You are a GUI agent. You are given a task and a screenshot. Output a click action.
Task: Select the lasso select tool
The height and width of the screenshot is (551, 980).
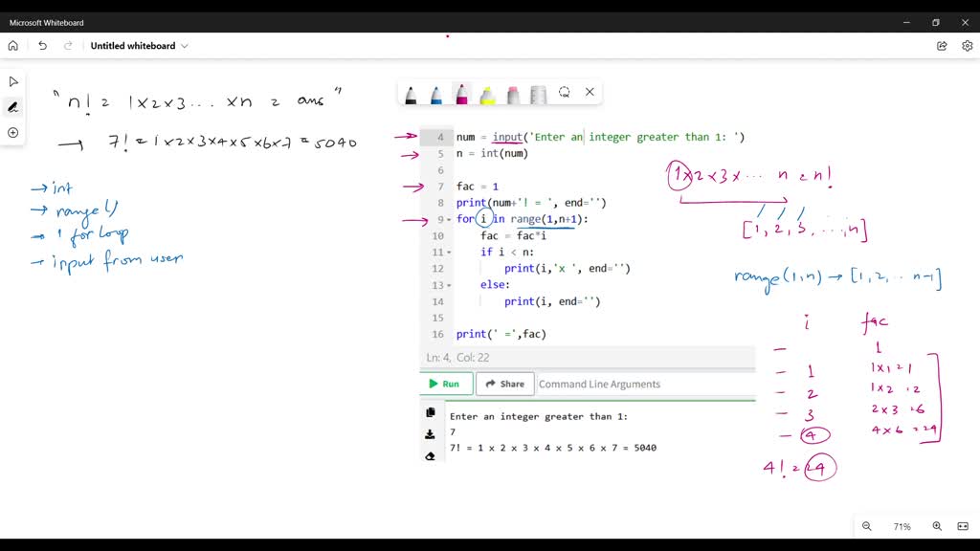click(565, 93)
